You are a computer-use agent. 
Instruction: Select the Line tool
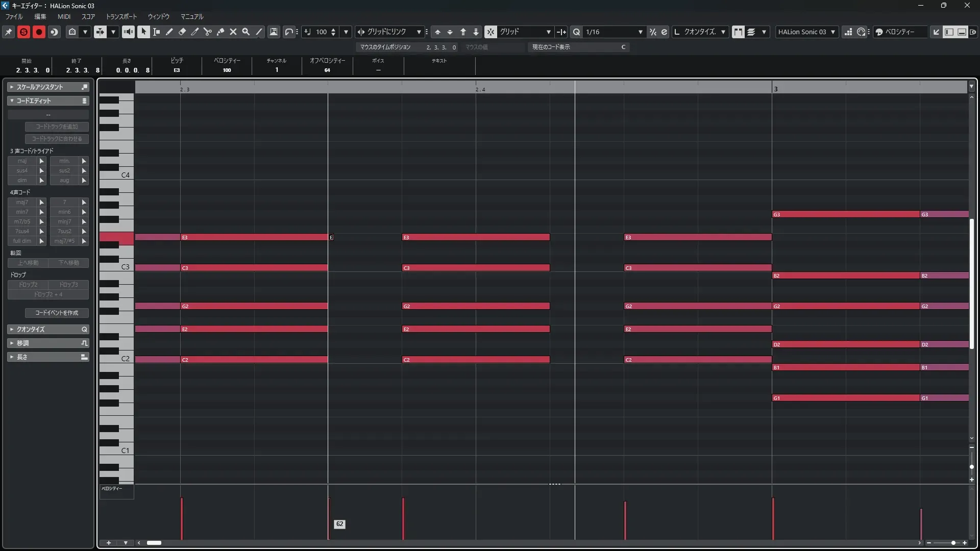(259, 32)
